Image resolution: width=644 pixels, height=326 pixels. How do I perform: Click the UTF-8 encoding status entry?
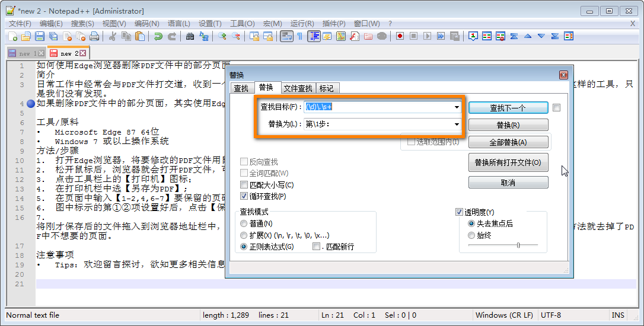pos(551,315)
